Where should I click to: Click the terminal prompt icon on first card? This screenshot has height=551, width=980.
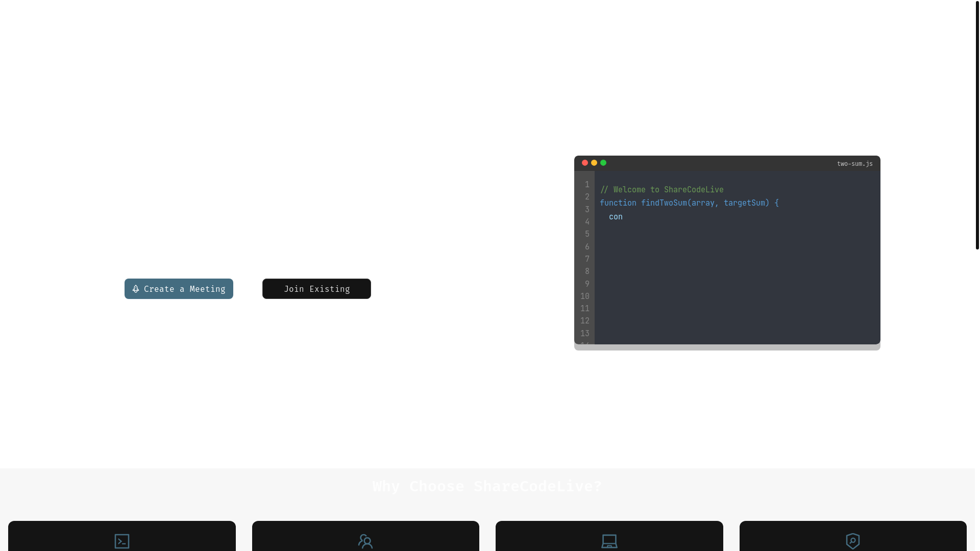point(122,541)
